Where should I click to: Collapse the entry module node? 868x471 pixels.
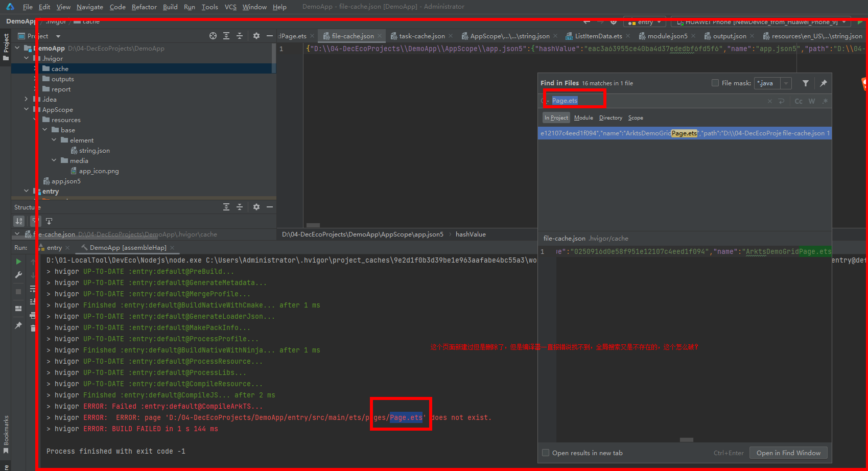(x=26, y=191)
